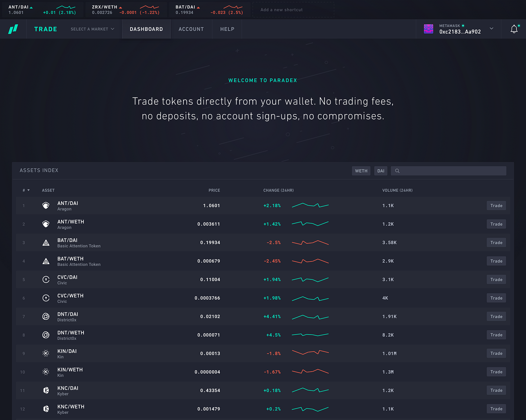
Task: Click the 0.43354 price of KNC/DAI
Action: point(210,390)
